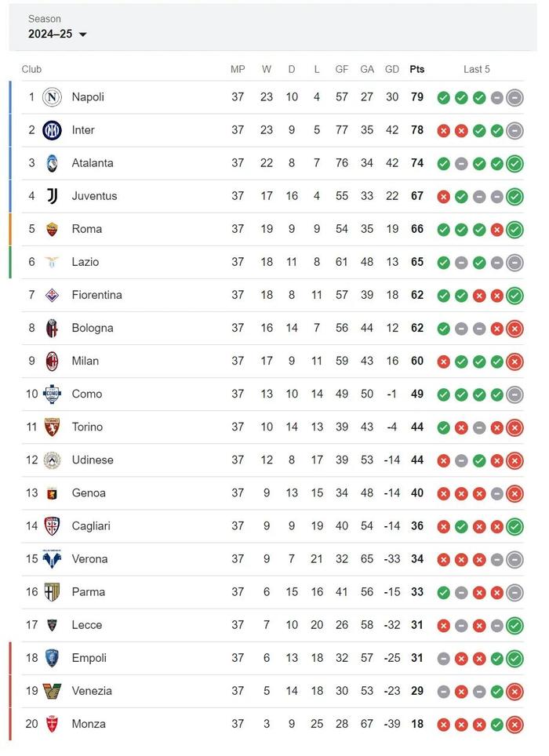Click the Roma club badge
The height and width of the screenshot is (756, 549).
52,229
